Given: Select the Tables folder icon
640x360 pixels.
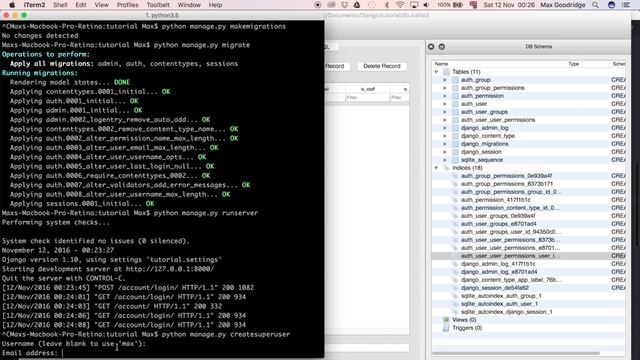Looking at the screenshot, I should [x=446, y=72].
